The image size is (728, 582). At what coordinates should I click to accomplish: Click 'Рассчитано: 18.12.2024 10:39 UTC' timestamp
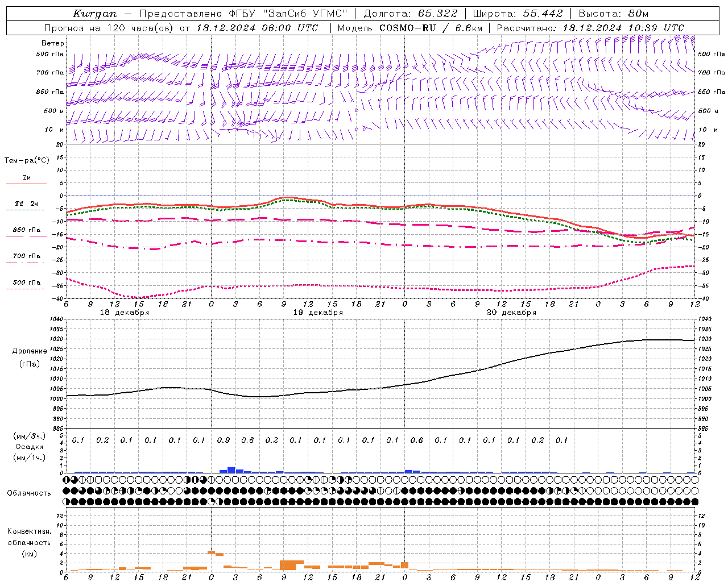tap(590, 28)
